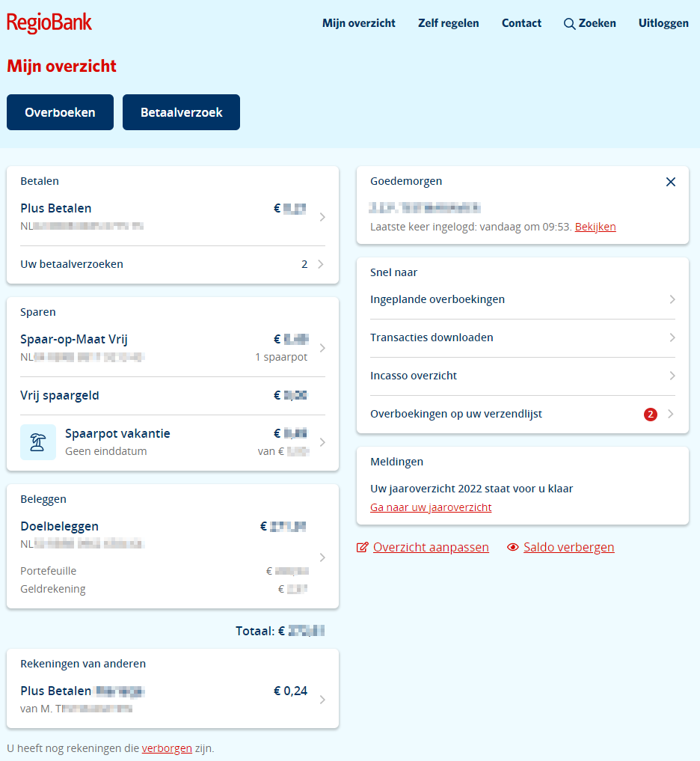Log out via Uitloggen
700x761 pixels.
coord(663,23)
